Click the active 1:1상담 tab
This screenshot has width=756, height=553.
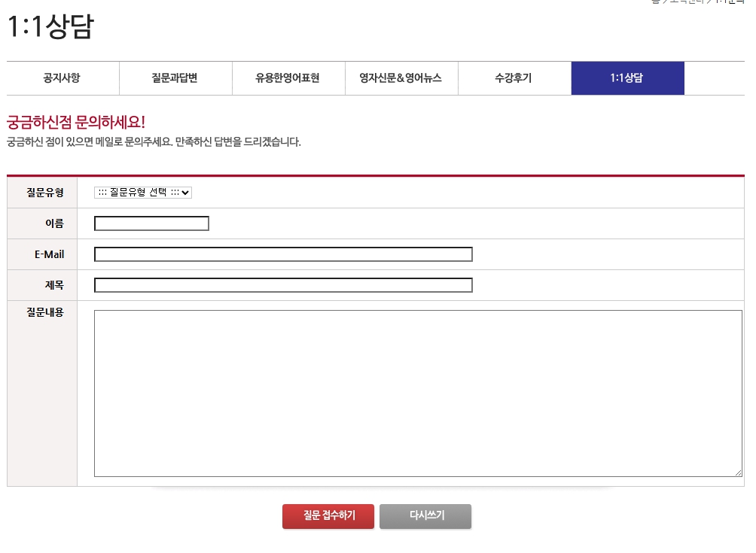pyautogui.click(x=627, y=78)
